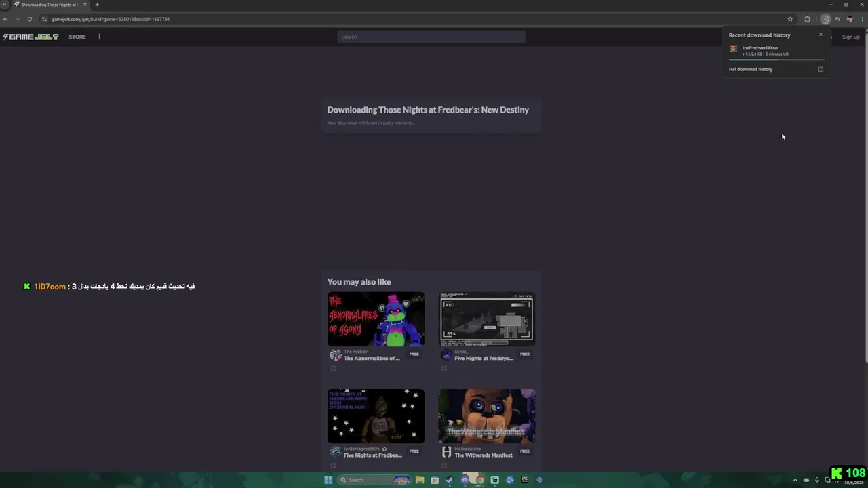Close the Recent download history popup
Image resolution: width=868 pixels, height=488 pixels.
pos(821,35)
